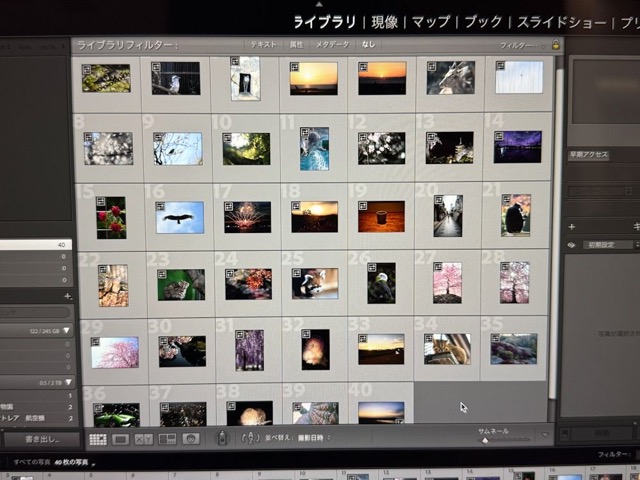Screen dimensions: 640x480
Task: Select the flying bird silhouette thumbnail
Action: [x=180, y=216]
